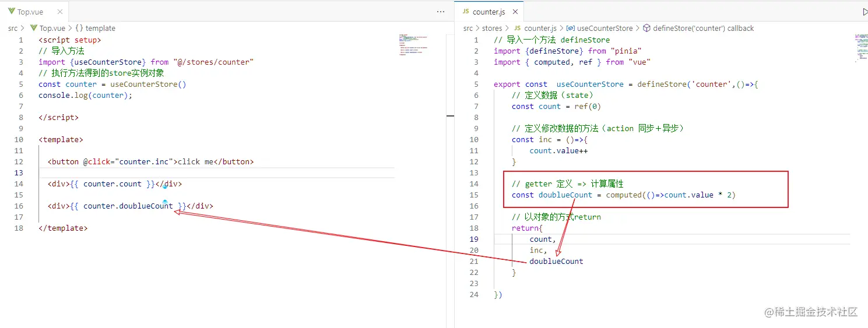Click the useCounterStore import line in Top.vue

pyautogui.click(x=146, y=62)
